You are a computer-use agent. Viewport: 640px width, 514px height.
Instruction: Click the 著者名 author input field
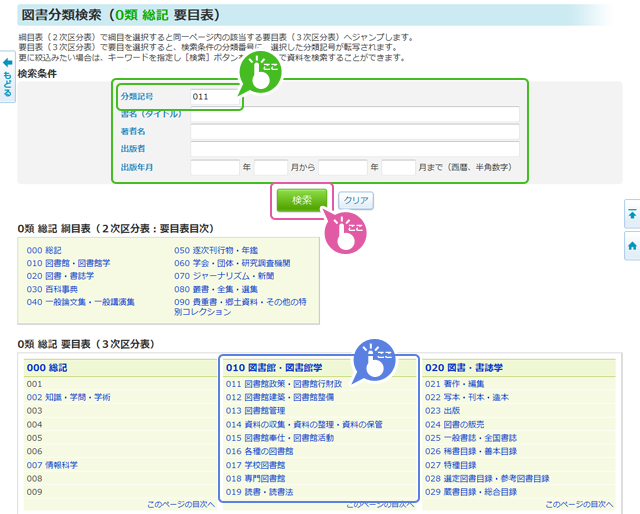pos(354,131)
